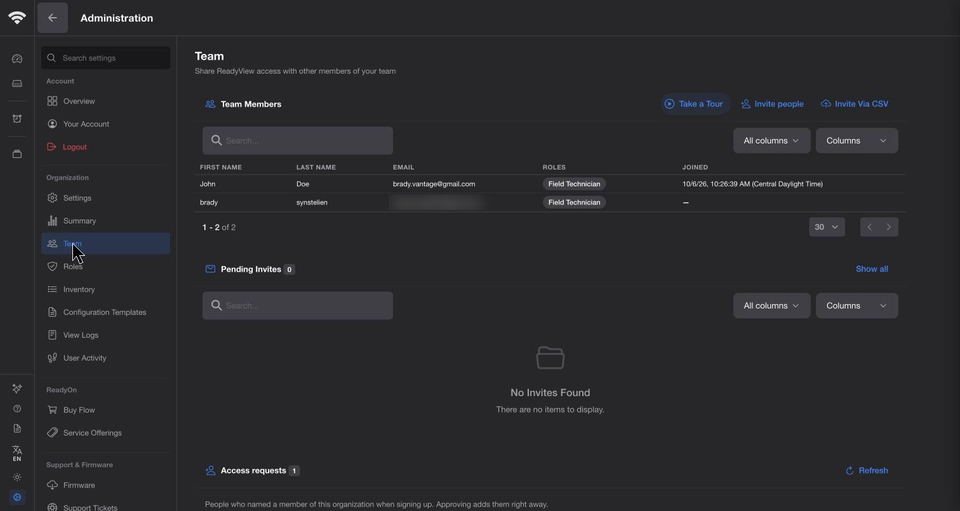This screenshot has width=960, height=511.
Task: Click the Take a Tour button
Action: tap(694, 104)
